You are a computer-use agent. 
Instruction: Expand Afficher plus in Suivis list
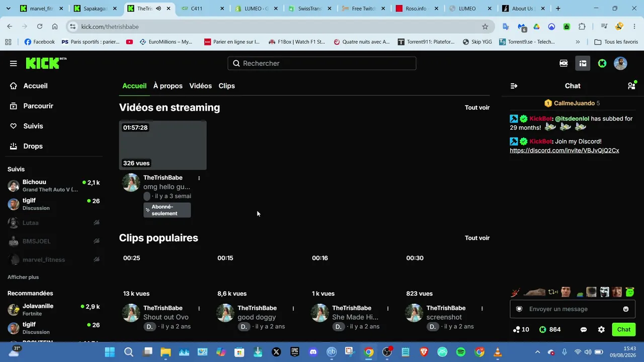(x=23, y=277)
